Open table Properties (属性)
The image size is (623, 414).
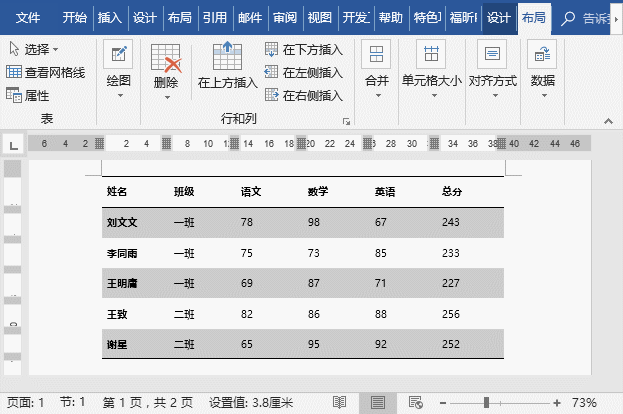28,95
